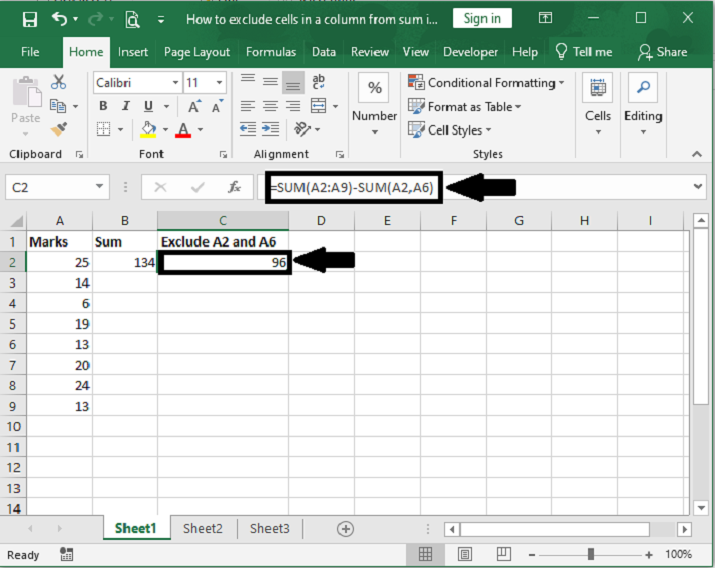Apply red font color A
The width and height of the screenshot is (715, 568).
[183, 130]
